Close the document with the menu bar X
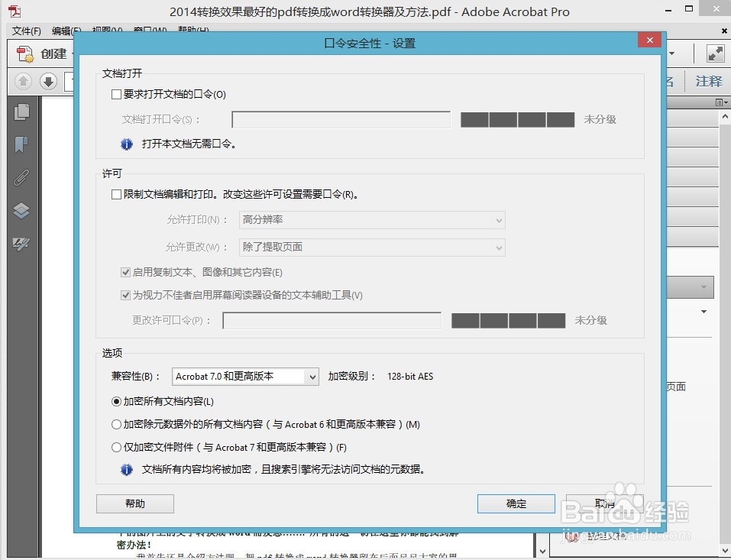The width and height of the screenshot is (731, 560). click(724, 31)
